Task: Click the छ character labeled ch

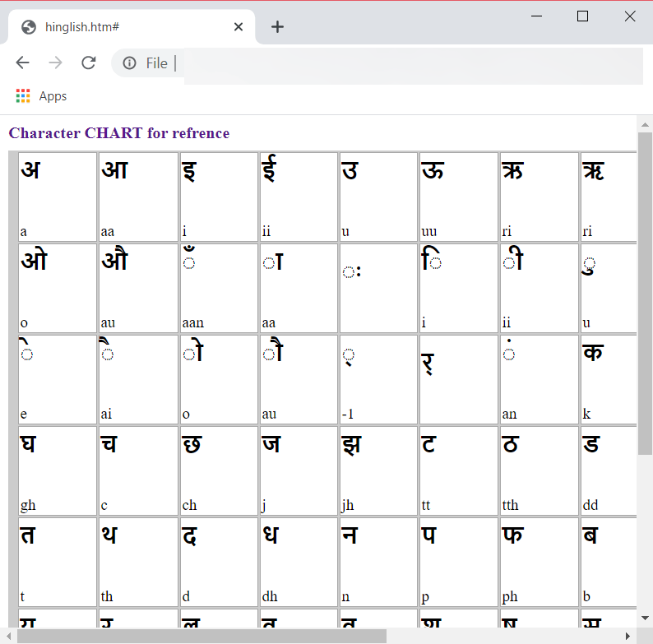Action: pos(192,444)
